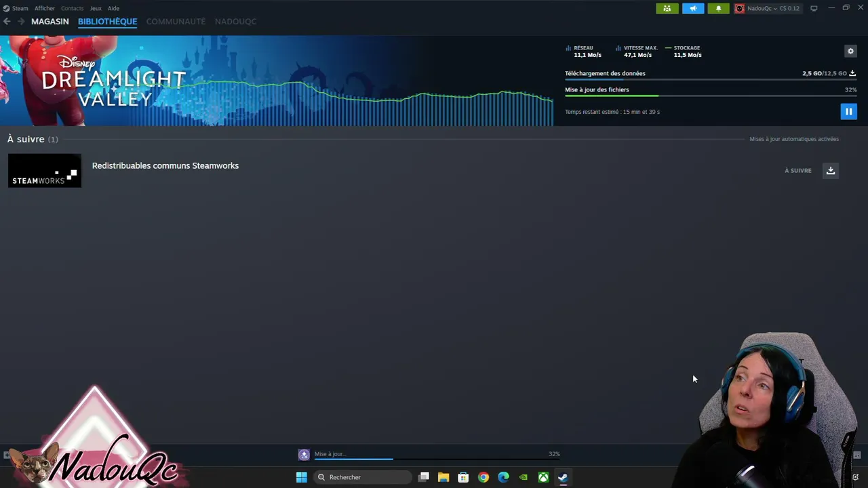The image size is (868, 488).
Task: Open the COMMUNAUTÉ tab
Action: pyautogui.click(x=176, y=22)
